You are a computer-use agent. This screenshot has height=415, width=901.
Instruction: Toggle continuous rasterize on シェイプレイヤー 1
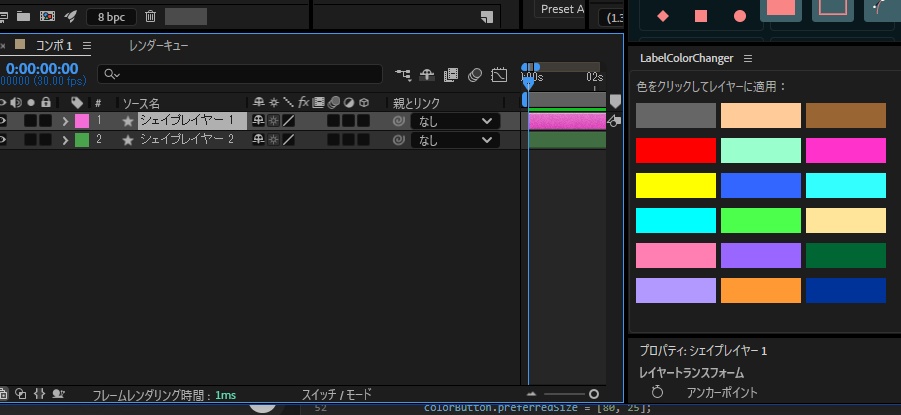tap(274, 121)
